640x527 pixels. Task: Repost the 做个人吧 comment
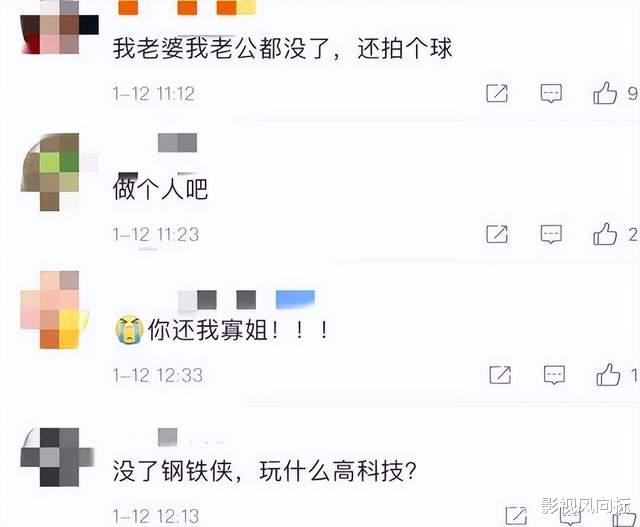click(497, 234)
